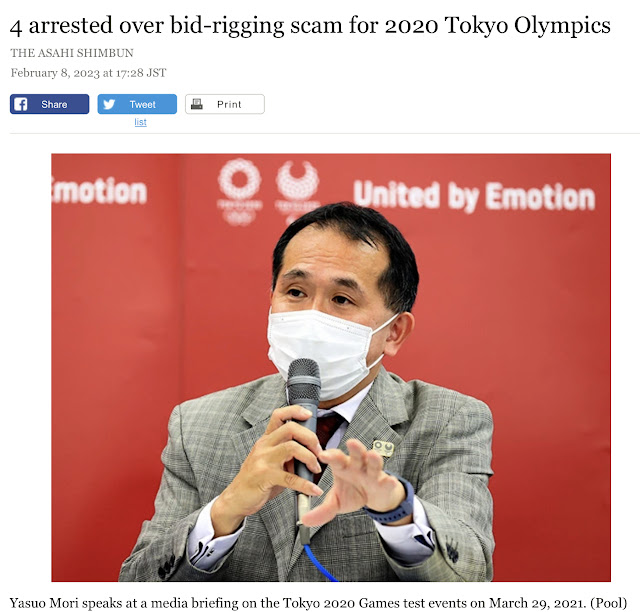This screenshot has height=612, width=640.
Task: Click the Yasuo Mori photo caption
Action: [x=318, y=603]
